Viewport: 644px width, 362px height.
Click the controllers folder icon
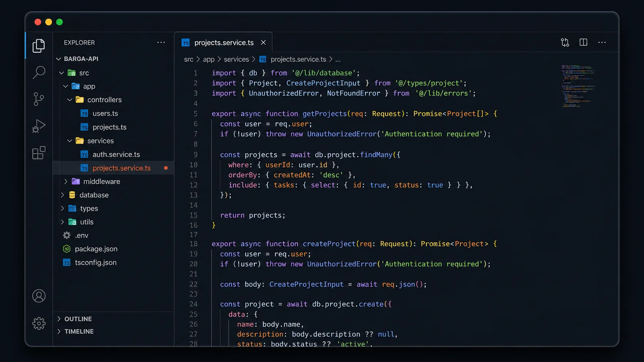pos(80,100)
